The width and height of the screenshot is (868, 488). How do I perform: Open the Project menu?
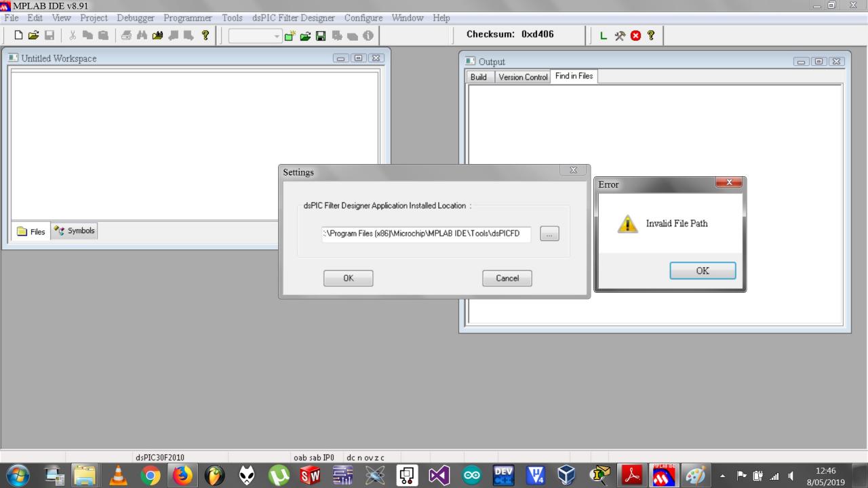pyautogui.click(x=94, y=18)
